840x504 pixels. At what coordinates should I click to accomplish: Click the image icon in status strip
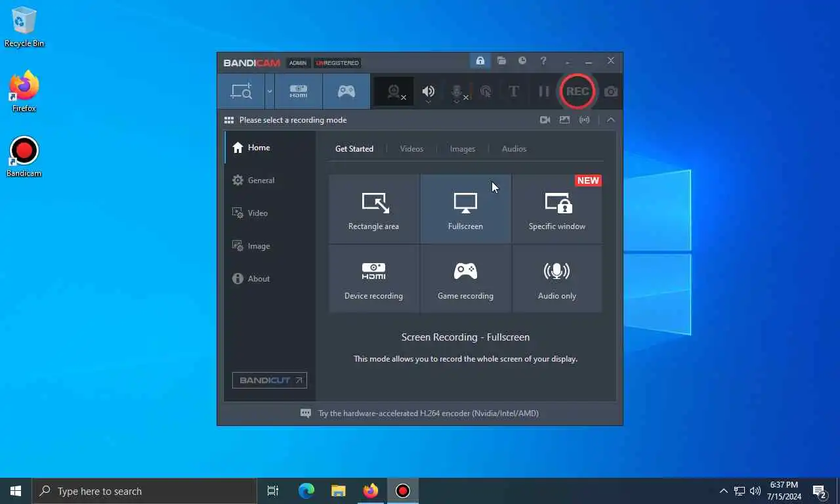coord(564,120)
